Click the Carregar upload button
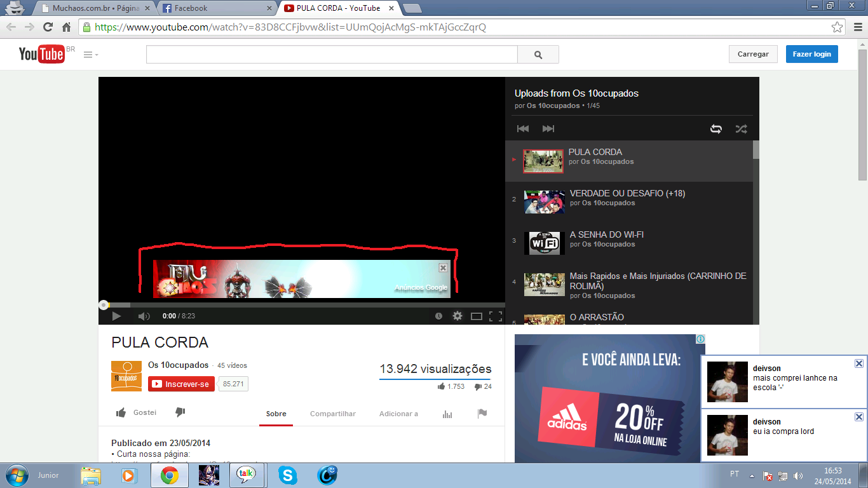Viewport: 868px width, 488px height. 753,54
